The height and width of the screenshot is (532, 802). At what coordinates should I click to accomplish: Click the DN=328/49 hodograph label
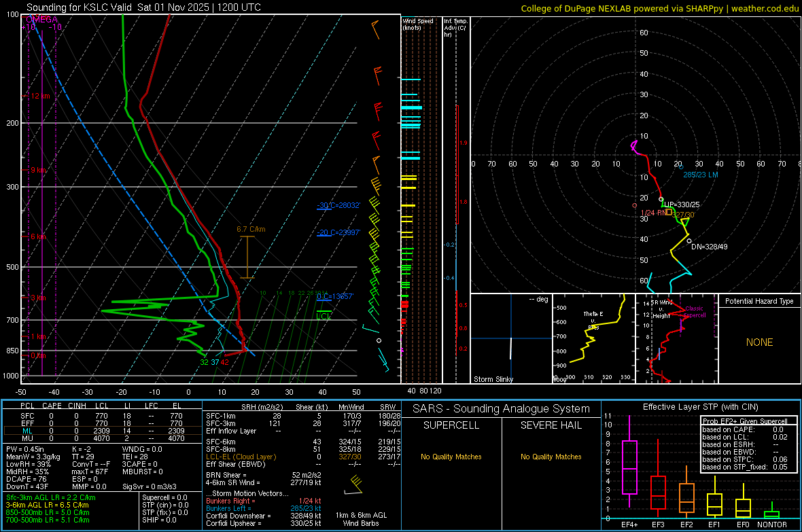pos(710,247)
